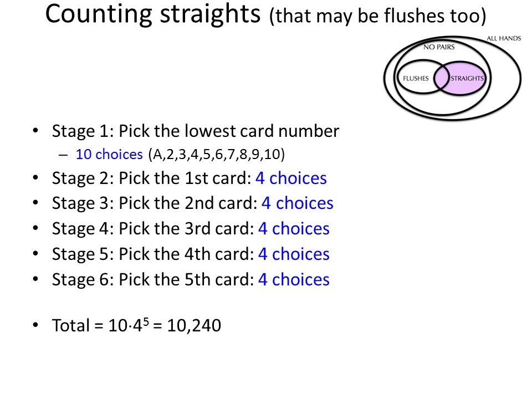Click '4 choices' on the Stage 6 line
Image resolution: width=532 pixels, height=399 pixels.
click(294, 279)
